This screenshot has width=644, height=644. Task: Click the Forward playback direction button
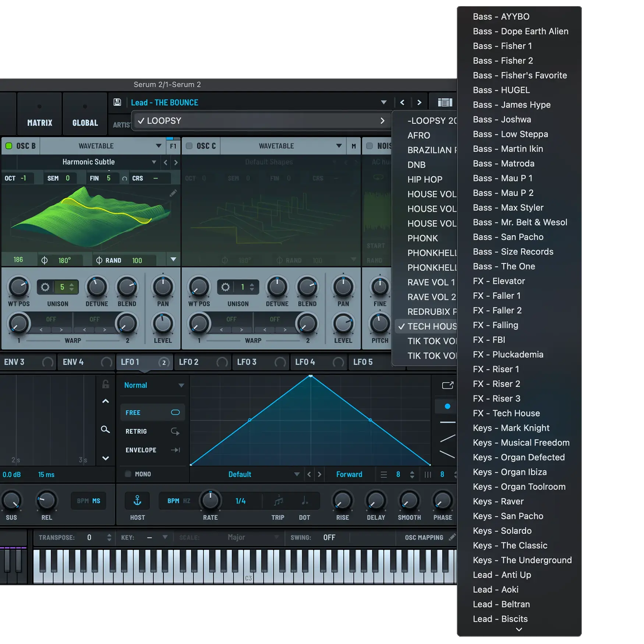349,474
